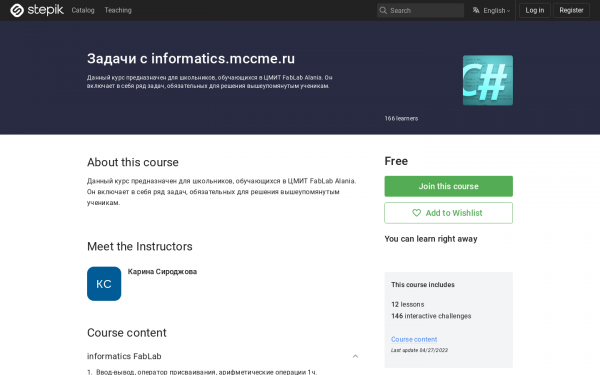Image resolution: width=600 pixels, height=375 pixels.
Task: Click the Stepik logo
Action: click(37, 10)
